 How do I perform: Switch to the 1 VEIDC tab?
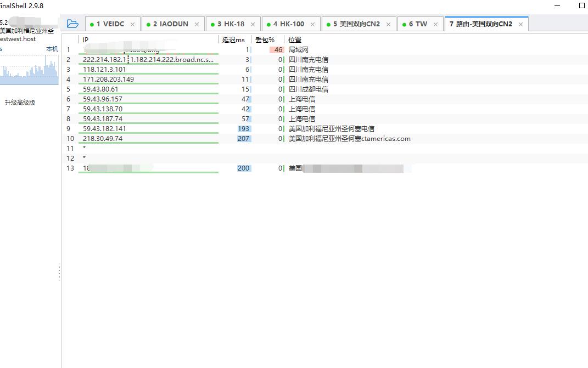pyautogui.click(x=110, y=24)
